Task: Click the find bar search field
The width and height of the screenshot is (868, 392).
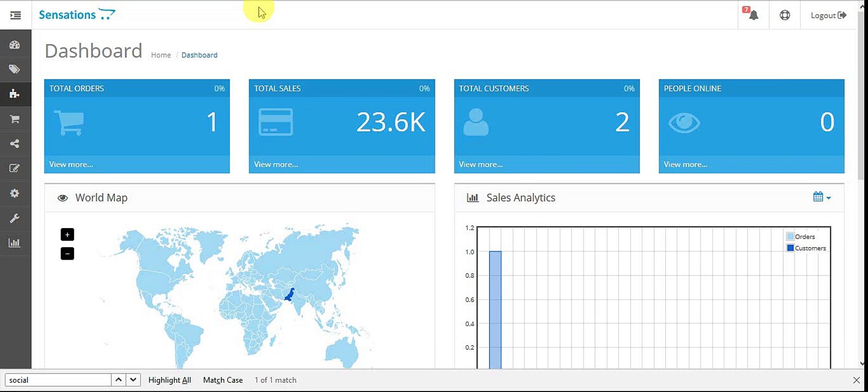Action: click(58, 380)
